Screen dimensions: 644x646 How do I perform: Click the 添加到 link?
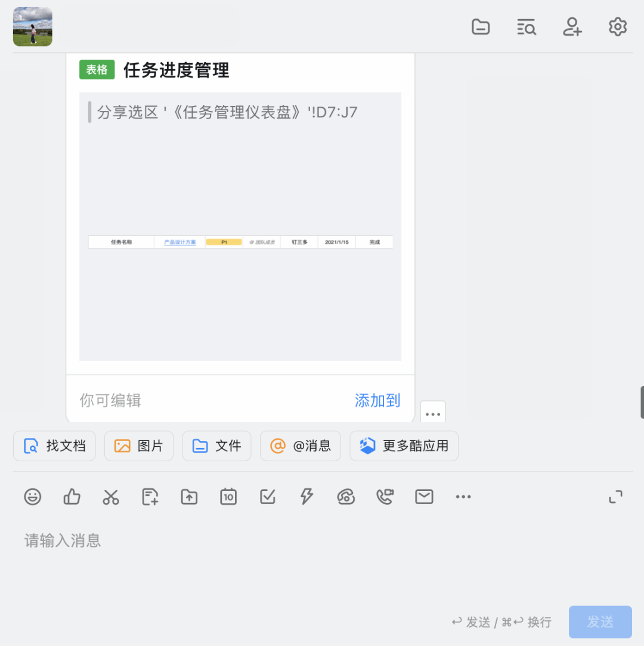pos(377,400)
